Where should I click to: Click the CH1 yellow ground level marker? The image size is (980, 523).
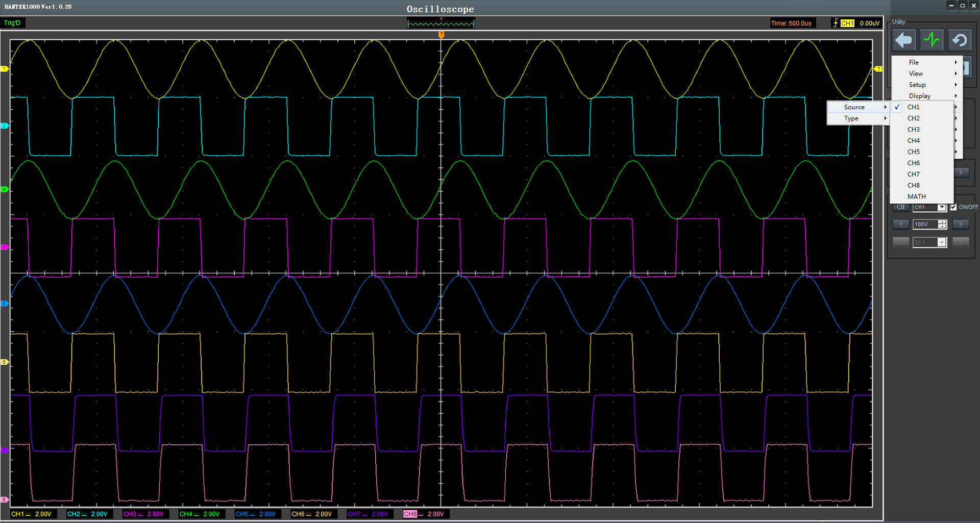click(x=5, y=69)
